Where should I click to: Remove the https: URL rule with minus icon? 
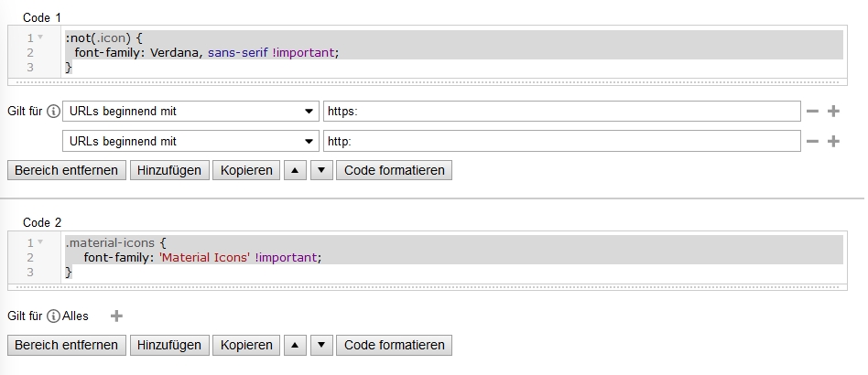click(x=812, y=112)
